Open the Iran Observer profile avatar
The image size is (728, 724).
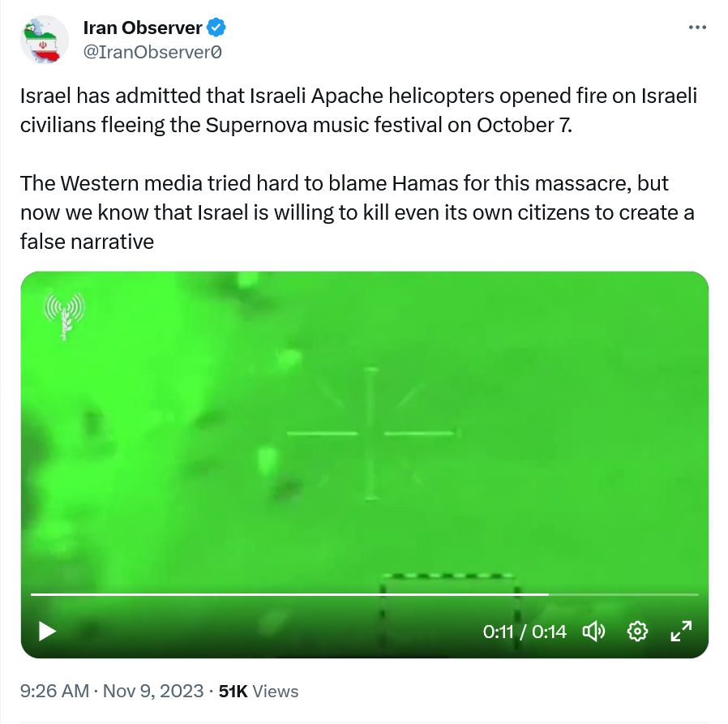[x=45, y=40]
